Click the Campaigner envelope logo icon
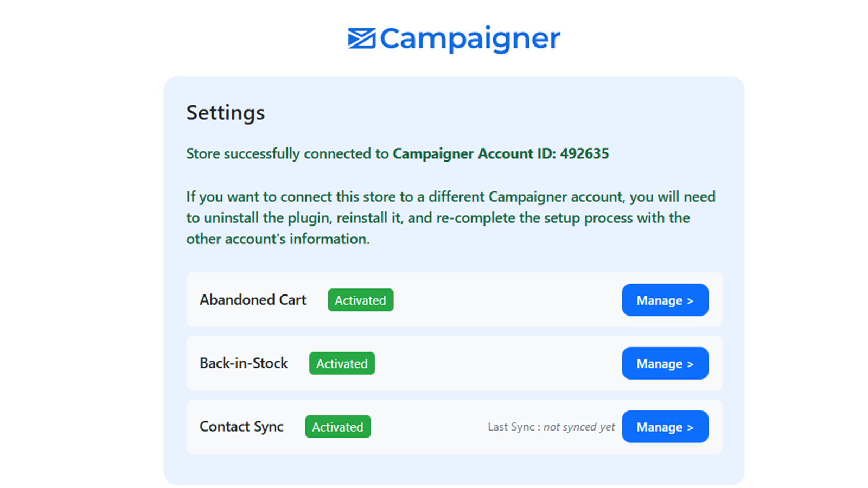The height and width of the screenshot is (488, 868). (360, 38)
